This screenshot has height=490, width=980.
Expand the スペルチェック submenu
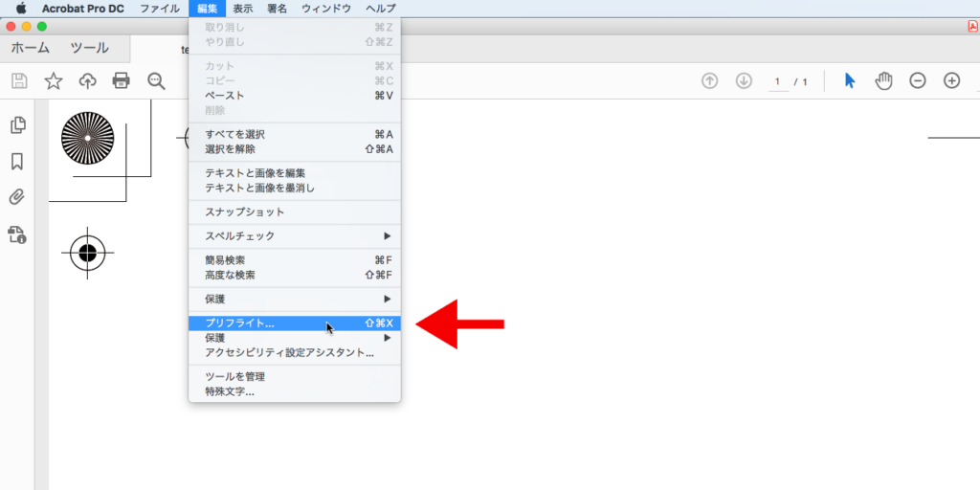[295, 236]
